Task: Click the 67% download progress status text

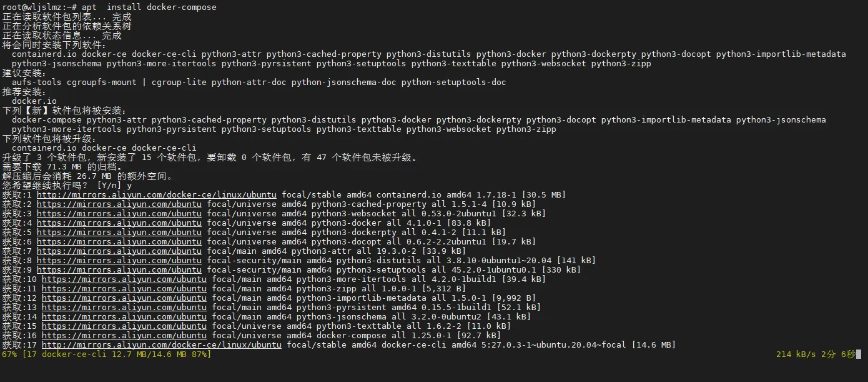Action: (x=106, y=354)
